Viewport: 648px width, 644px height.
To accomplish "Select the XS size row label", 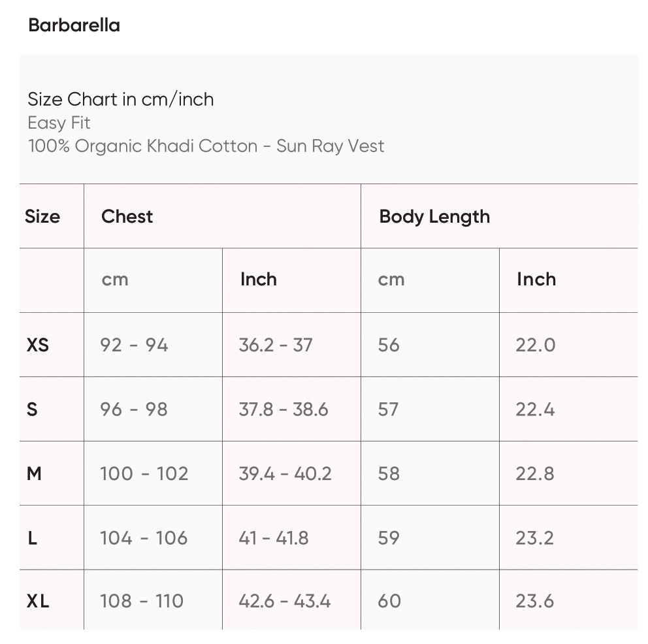I will pos(38,345).
